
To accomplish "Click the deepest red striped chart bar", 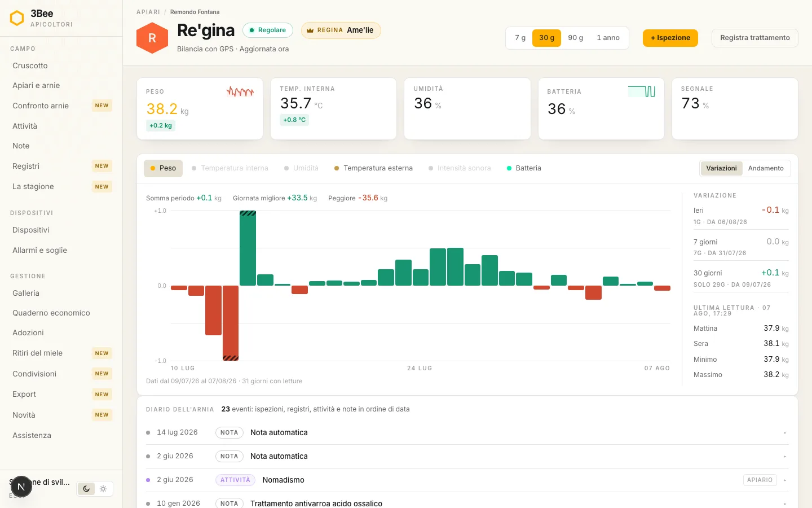I will pos(231,323).
